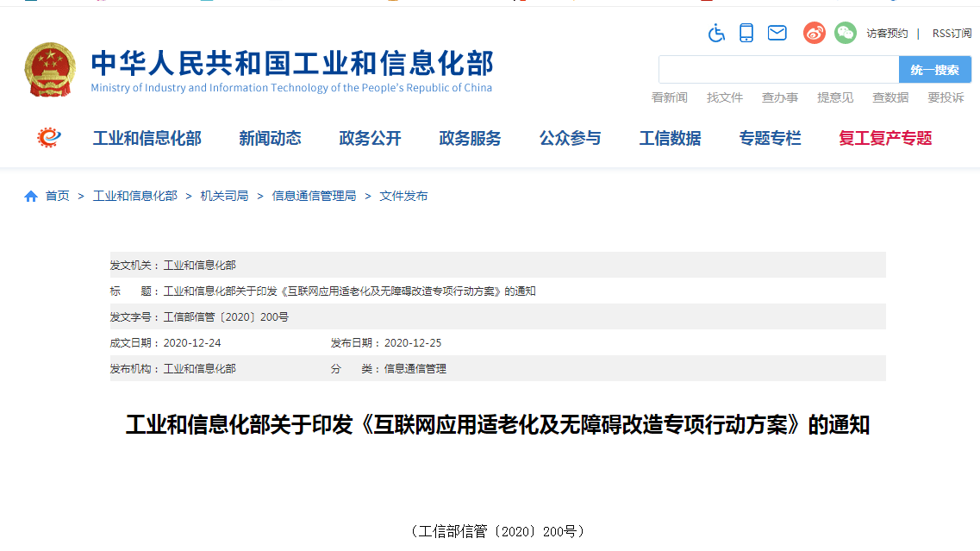The width and height of the screenshot is (980, 551).
Task: Click the email subscription envelope icon
Action: (777, 33)
